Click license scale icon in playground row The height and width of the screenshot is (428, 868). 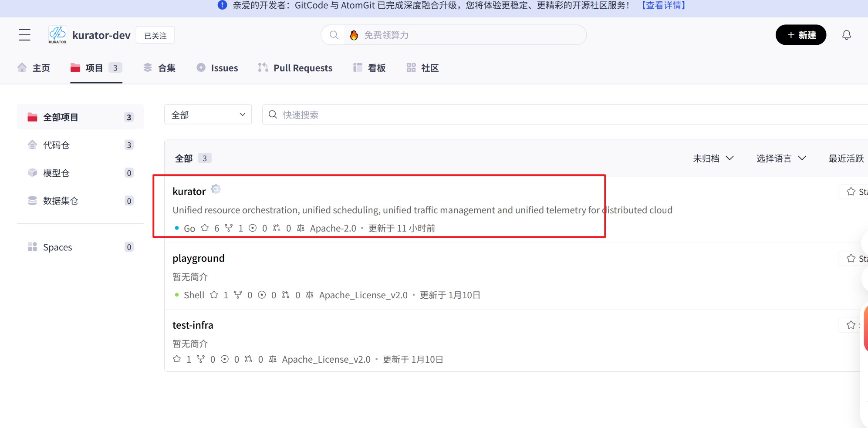coord(310,295)
